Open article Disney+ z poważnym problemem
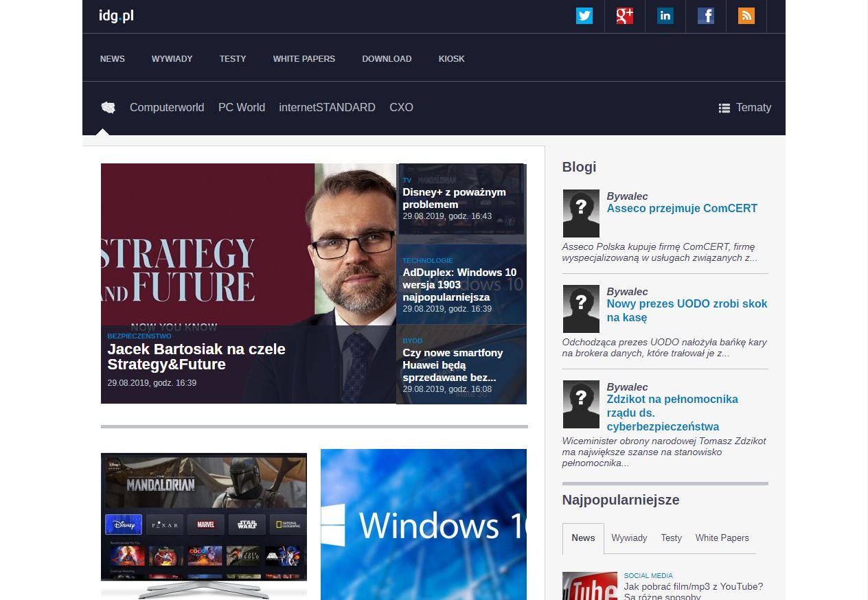 (x=454, y=198)
